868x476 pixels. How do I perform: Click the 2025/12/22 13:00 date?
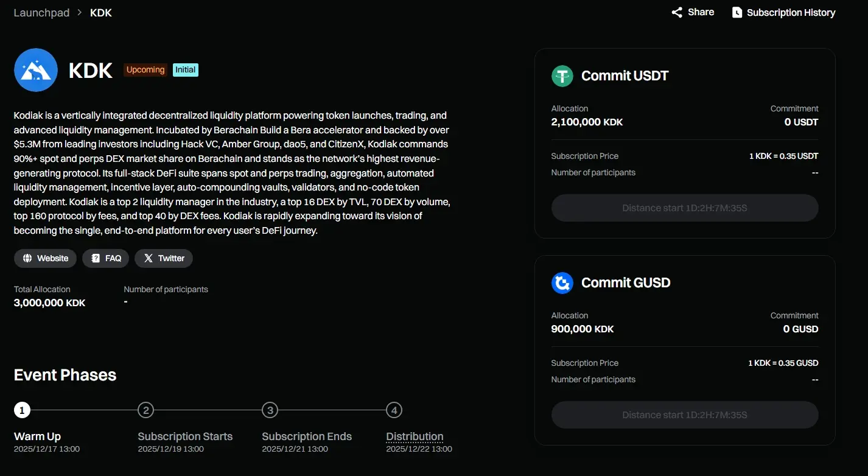click(x=419, y=449)
